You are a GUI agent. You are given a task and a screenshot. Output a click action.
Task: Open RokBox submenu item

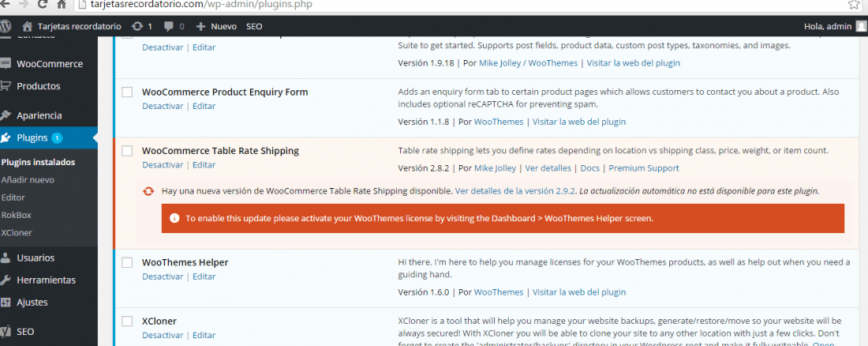16,215
